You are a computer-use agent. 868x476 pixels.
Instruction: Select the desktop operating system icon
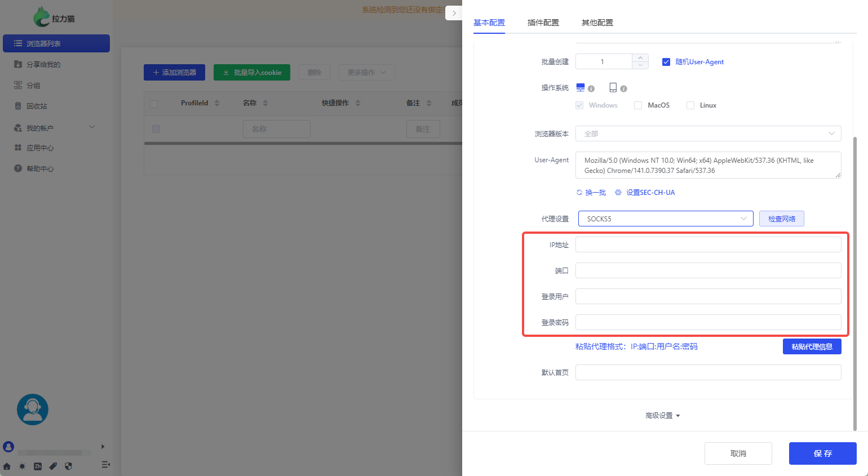(580, 88)
